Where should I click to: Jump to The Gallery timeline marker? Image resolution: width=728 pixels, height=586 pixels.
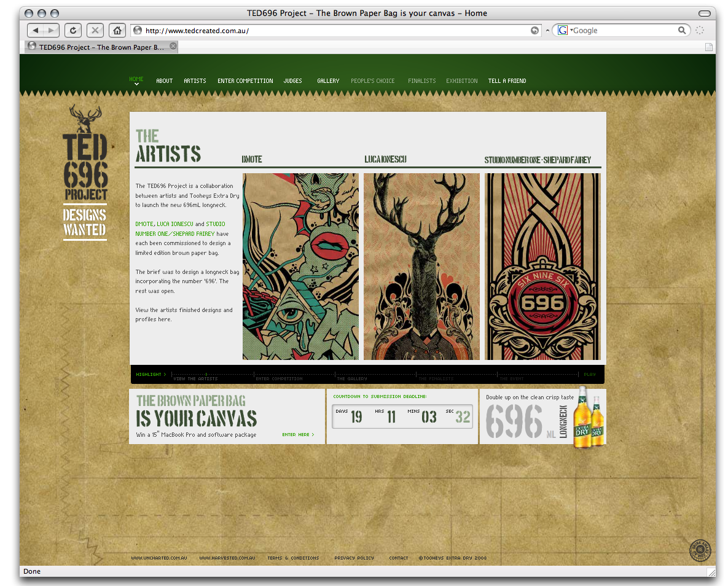pos(352,378)
